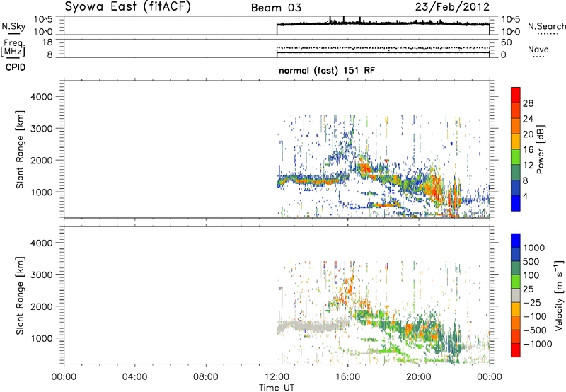Pick the red top segment of the power colorbar
Image resolution: width=566 pixels, height=392 pixels.
[516, 95]
